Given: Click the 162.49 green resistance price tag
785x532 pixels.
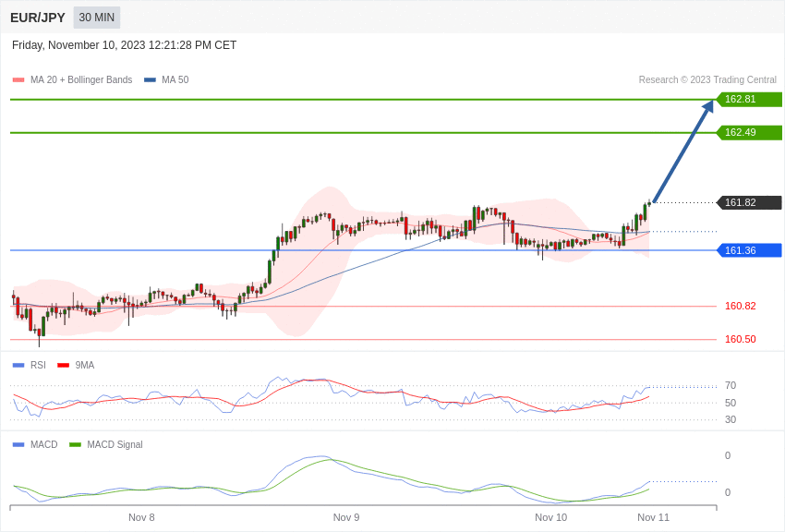Looking at the screenshot, I should pos(749,133).
